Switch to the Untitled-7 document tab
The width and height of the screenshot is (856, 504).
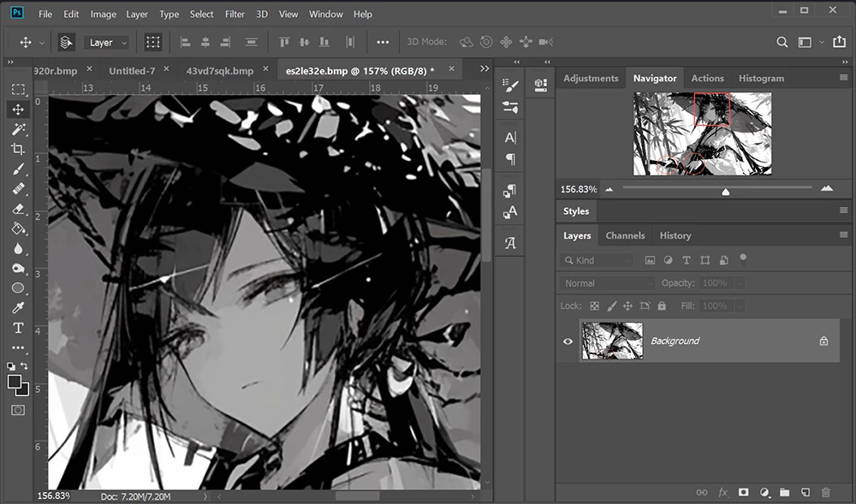click(x=132, y=71)
